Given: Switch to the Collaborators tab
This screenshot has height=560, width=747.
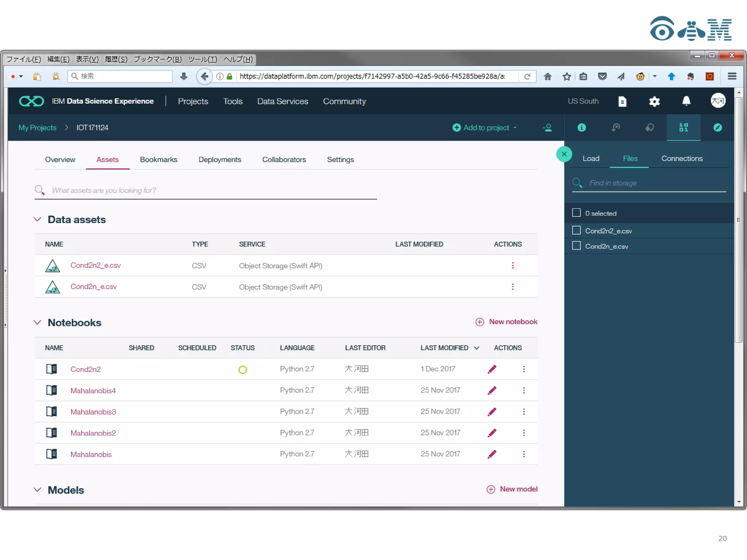Looking at the screenshot, I should [x=284, y=160].
